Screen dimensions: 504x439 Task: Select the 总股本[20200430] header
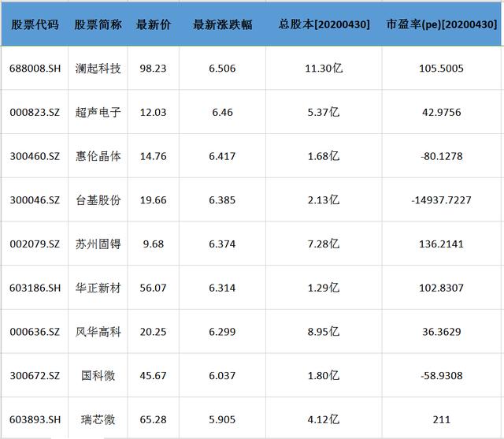pos(324,24)
